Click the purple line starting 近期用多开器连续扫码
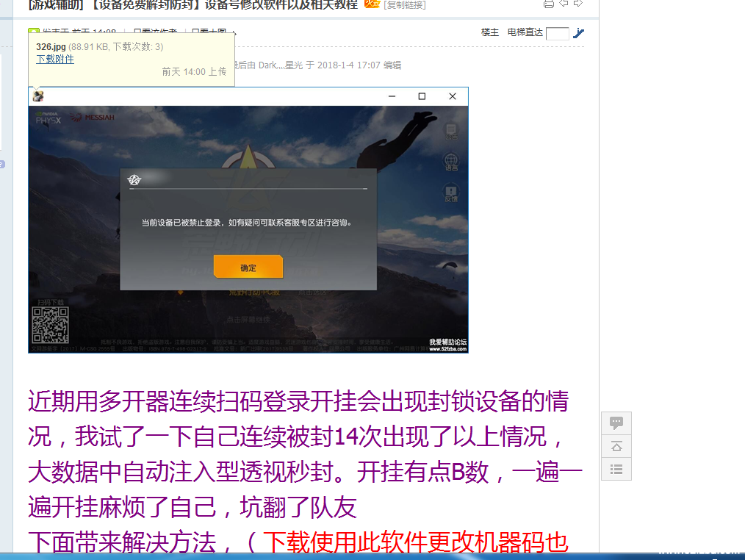 pos(298,401)
